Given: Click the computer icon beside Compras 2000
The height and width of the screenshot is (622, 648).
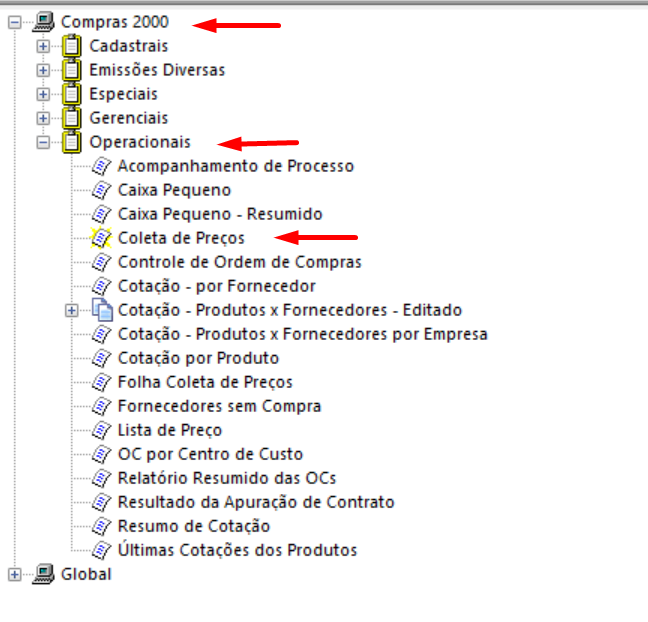Looking at the screenshot, I should 44,22.
